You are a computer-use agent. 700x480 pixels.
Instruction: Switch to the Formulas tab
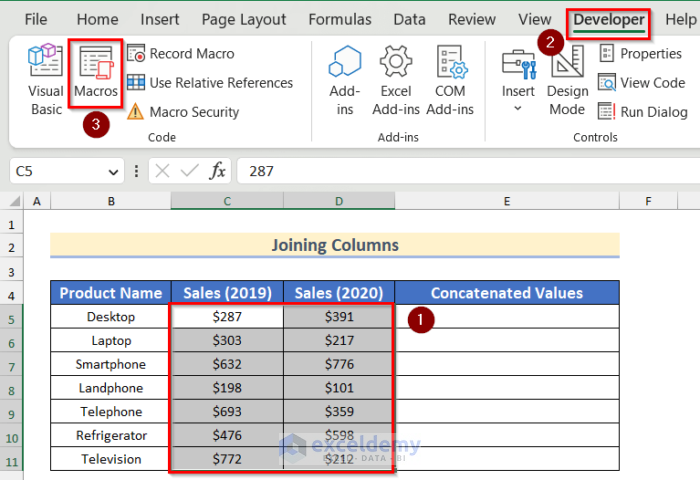coord(340,19)
